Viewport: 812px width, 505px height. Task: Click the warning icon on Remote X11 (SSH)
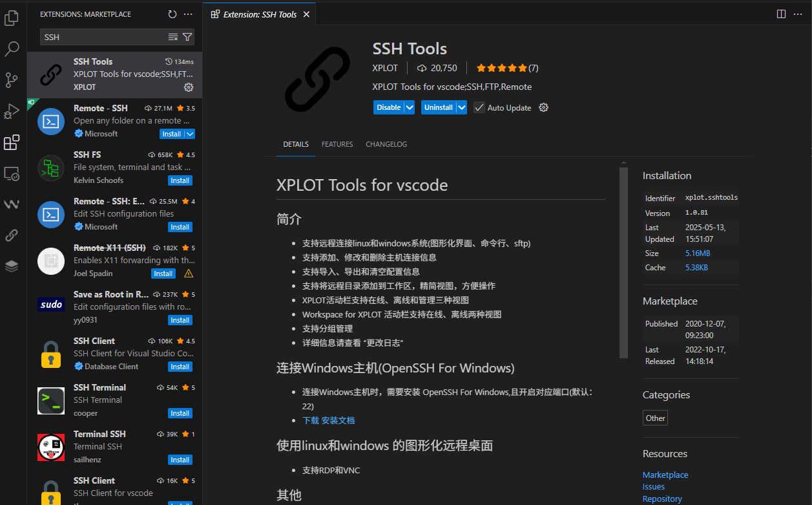(x=189, y=274)
